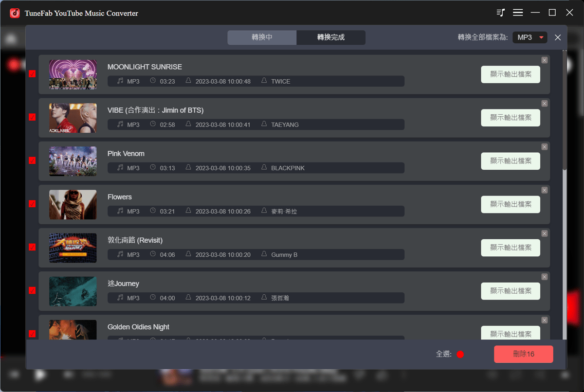
Task: Click the TuneFab logo icon
Action: point(14,12)
